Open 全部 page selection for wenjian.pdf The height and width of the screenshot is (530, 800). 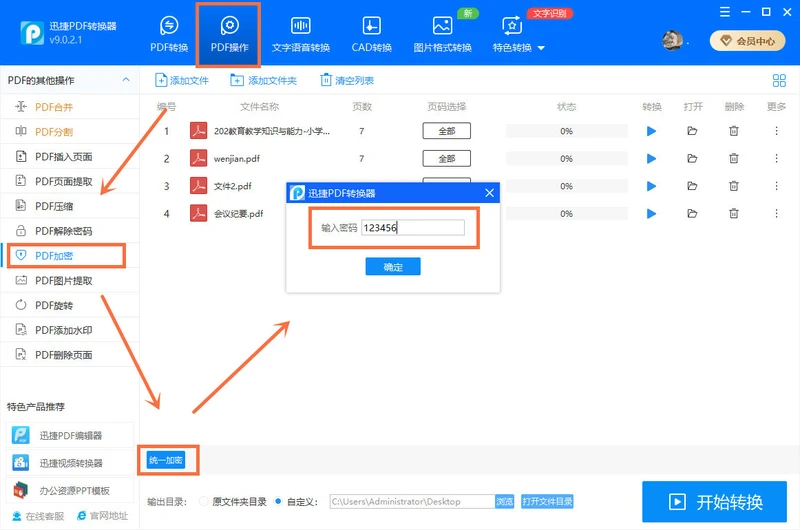(x=446, y=159)
